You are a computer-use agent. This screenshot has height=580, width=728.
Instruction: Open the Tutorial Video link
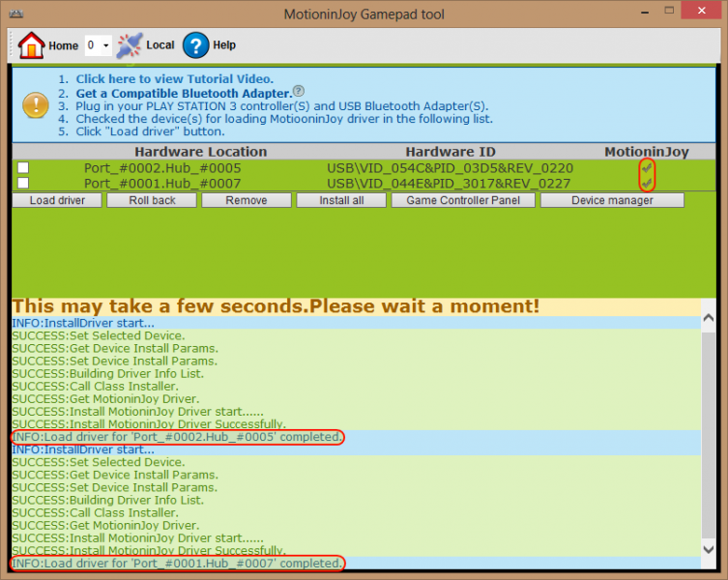(x=175, y=79)
